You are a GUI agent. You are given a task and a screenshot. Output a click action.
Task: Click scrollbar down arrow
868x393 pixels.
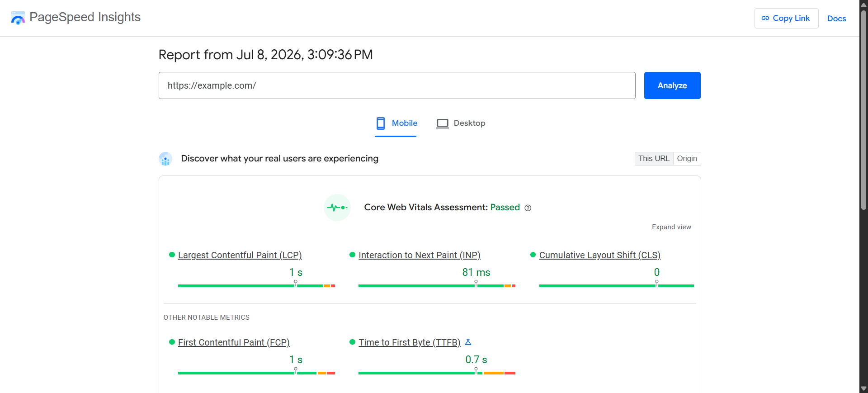click(863, 388)
